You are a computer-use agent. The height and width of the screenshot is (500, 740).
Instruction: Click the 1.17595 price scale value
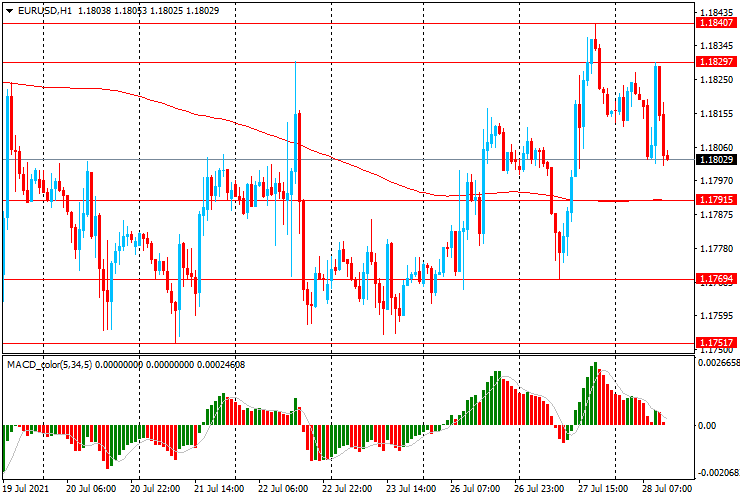point(717,315)
